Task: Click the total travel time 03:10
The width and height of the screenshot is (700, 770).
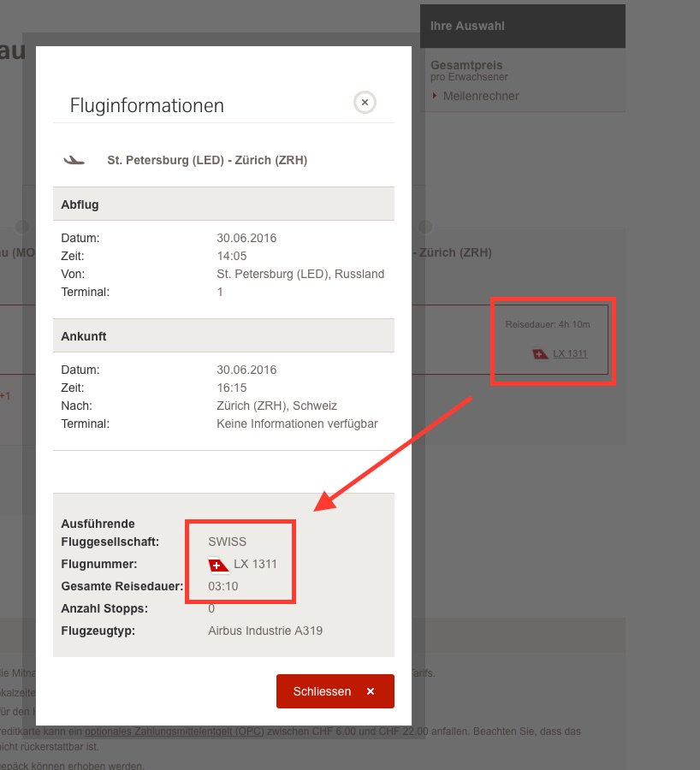Action: click(x=223, y=586)
